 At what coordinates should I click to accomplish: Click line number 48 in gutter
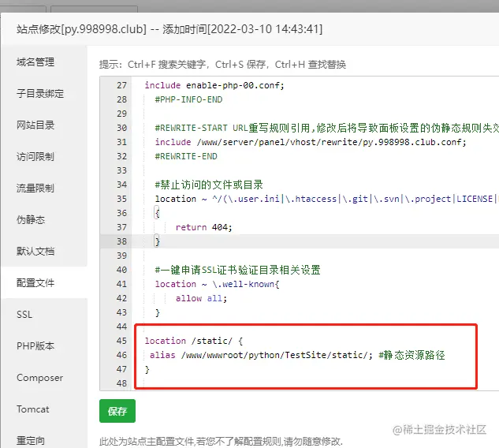121,383
